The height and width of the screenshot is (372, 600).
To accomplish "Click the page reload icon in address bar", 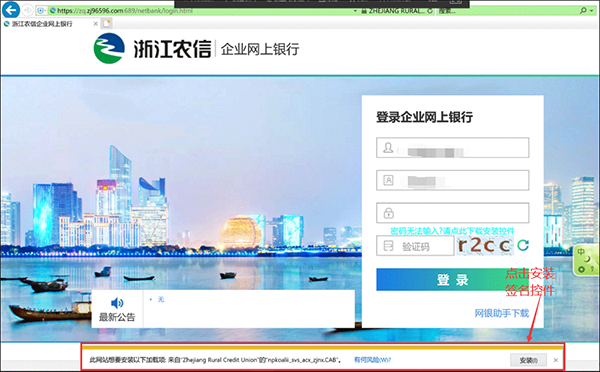I will tap(430, 11).
